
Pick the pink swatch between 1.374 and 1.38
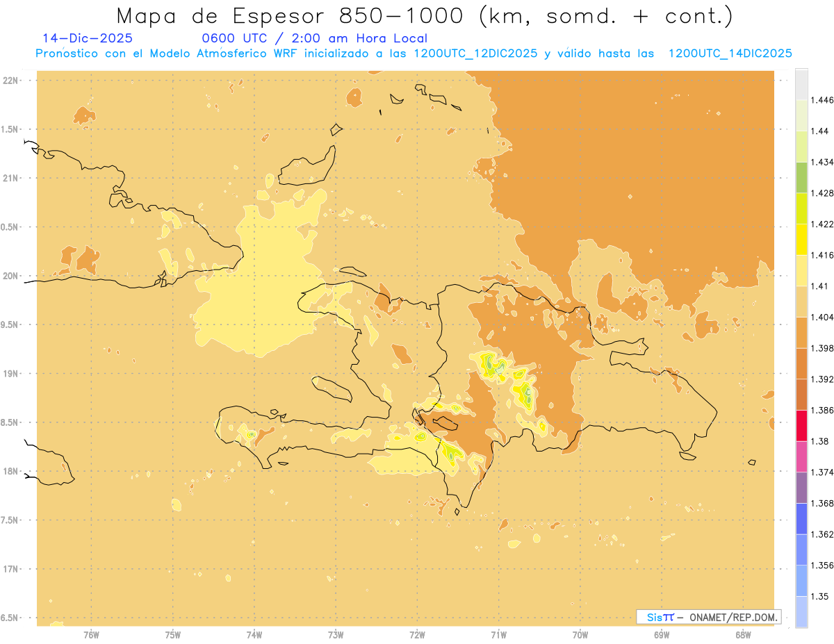[801, 456]
